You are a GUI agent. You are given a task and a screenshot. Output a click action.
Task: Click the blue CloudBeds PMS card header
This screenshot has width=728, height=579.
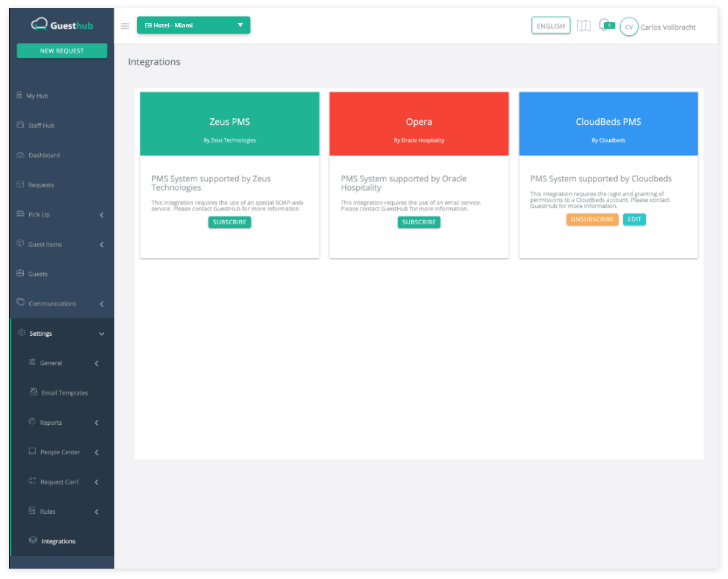click(608, 124)
